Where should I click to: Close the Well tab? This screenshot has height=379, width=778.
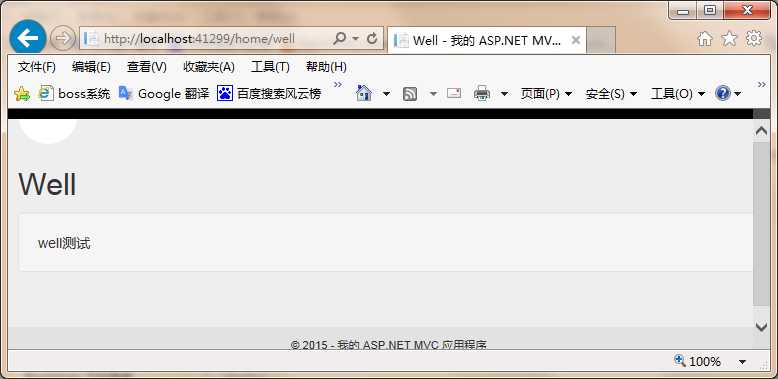click(576, 41)
